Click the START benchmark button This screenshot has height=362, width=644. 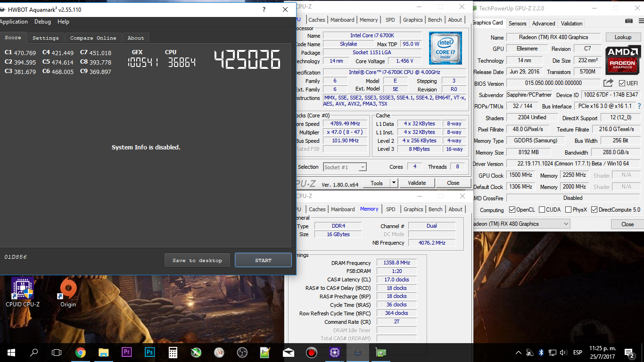coord(263,260)
